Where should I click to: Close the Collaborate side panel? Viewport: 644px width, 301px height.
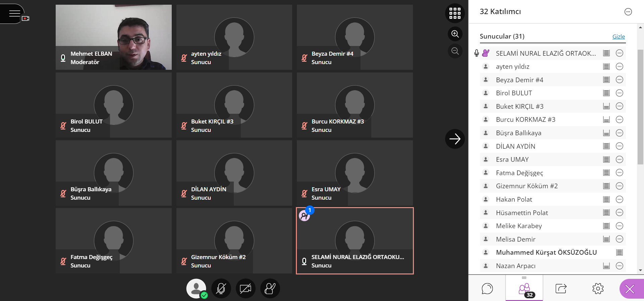631,289
